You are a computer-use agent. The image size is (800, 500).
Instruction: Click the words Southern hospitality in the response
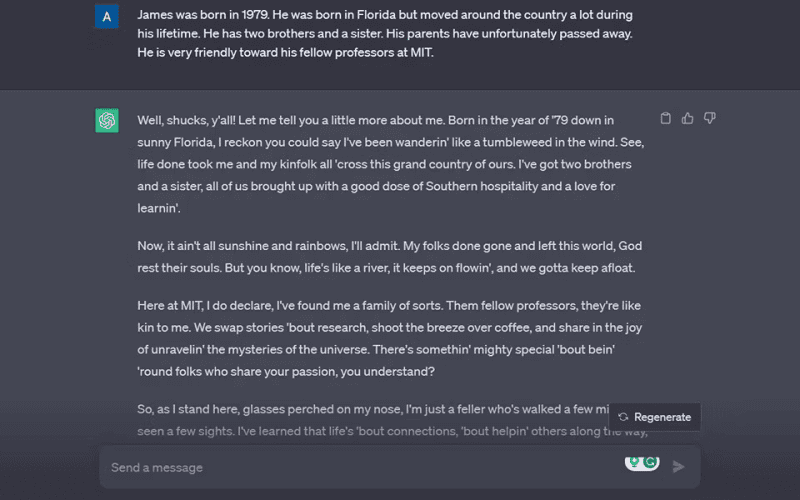point(482,186)
